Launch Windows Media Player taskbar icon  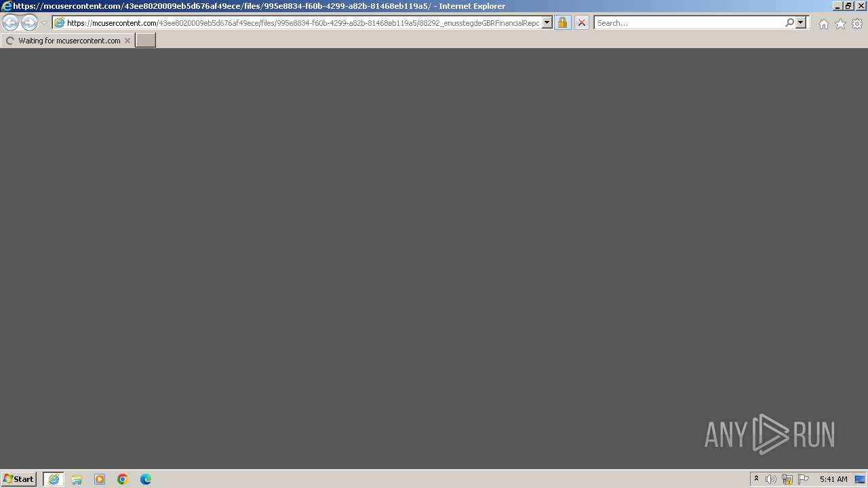point(100,479)
